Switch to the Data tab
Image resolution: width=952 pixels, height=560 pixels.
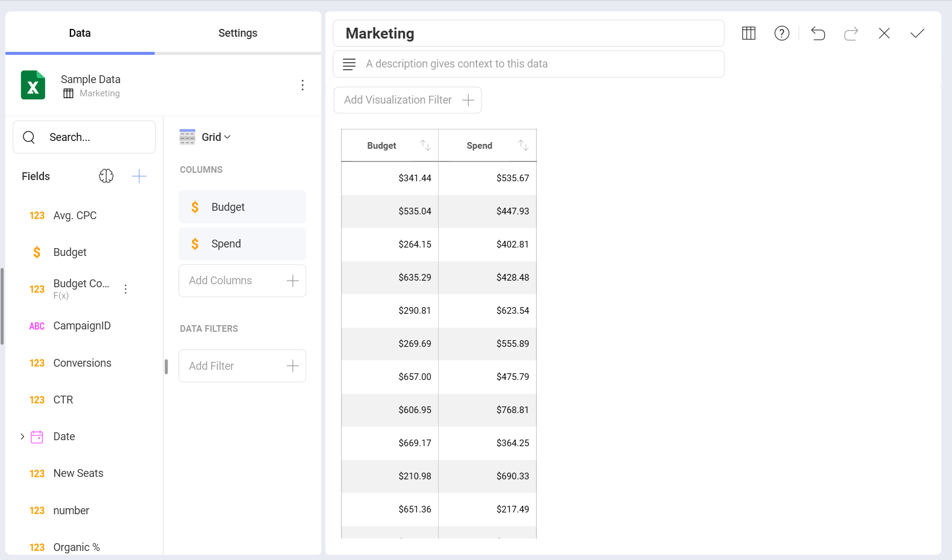pyautogui.click(x=80, y=33)
